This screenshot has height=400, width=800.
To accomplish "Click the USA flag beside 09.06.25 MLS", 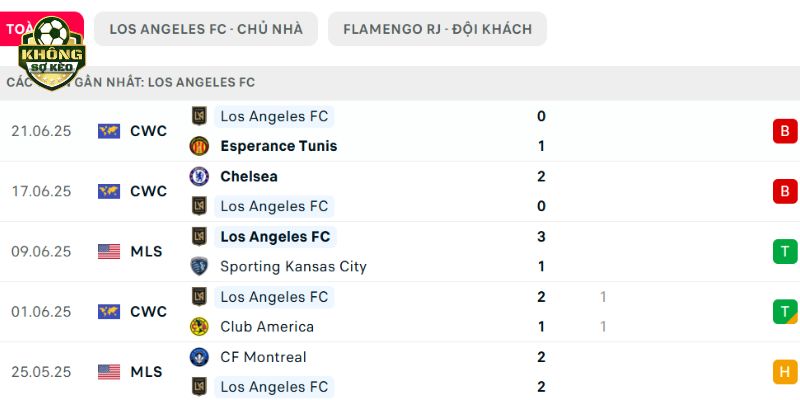I will pos(109,252).
